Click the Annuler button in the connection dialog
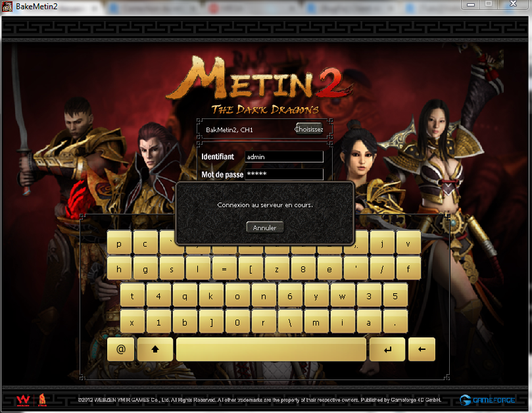This screenshot has width=532, height=413. click(264, 228)
